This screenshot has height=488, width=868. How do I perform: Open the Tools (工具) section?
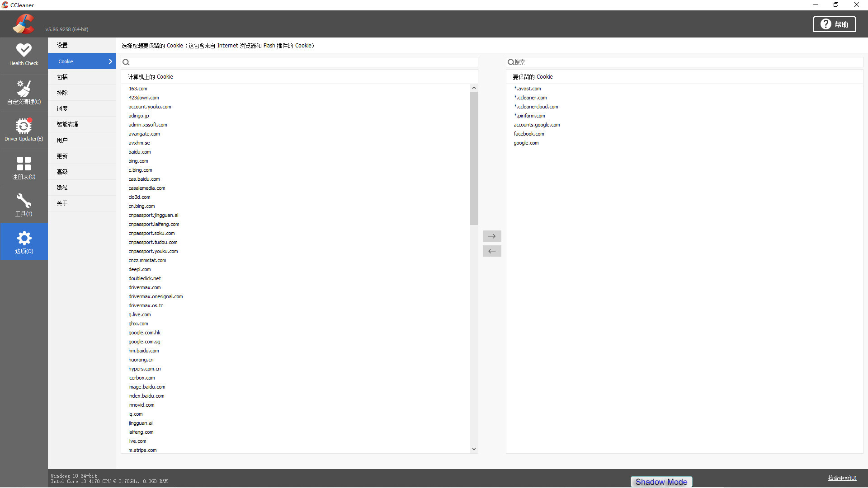click(x=24, y=205)
